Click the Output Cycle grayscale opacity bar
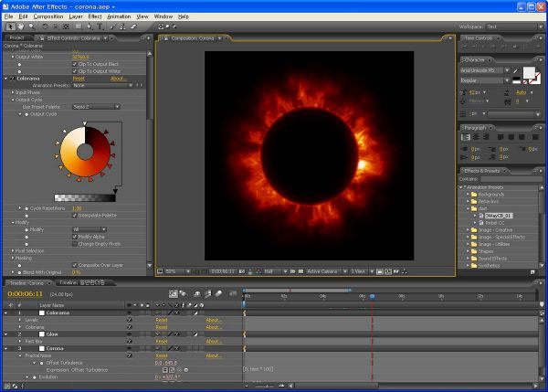The height and width of the screenshot is (392, 548). tap(85, 198)
